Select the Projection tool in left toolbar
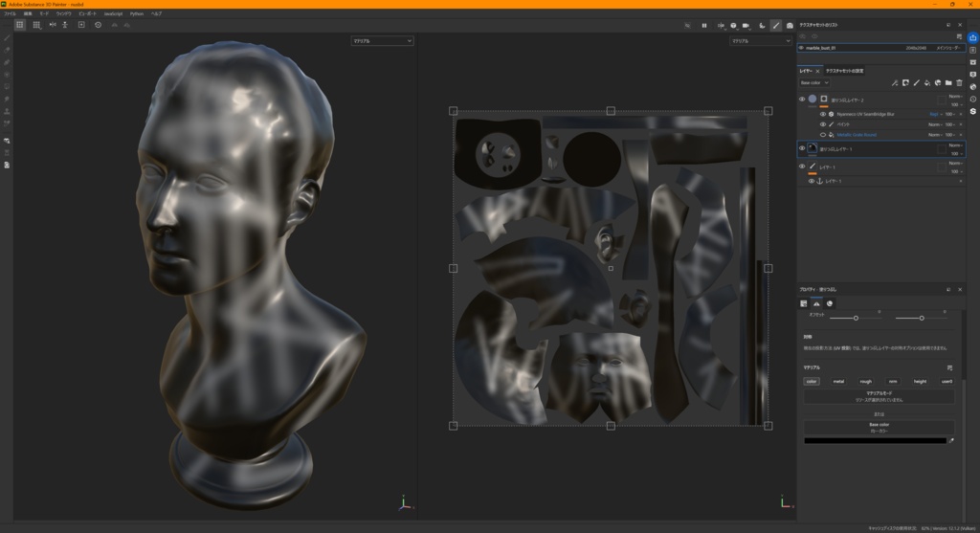 pyautogui.click(x=7, y=62)
